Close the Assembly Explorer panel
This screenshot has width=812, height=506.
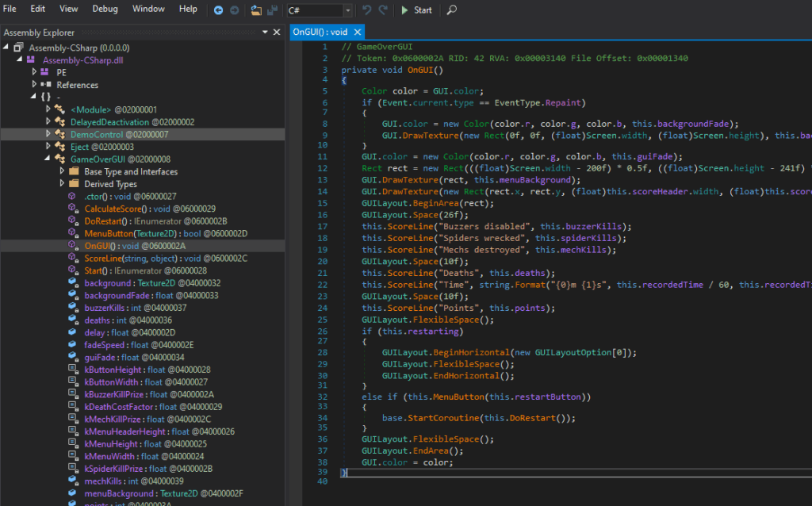(x=277, y=33)
